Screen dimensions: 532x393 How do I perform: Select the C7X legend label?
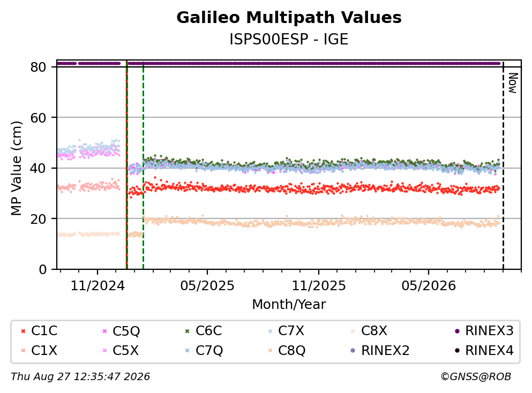pyautogui.click(x=291, y=330)
